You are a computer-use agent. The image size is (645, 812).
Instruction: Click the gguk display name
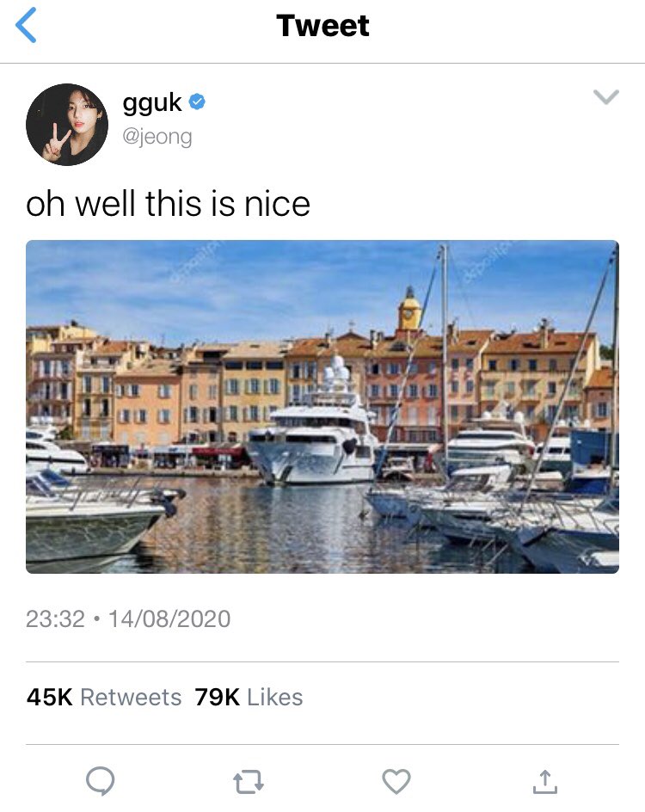pos(152,103)
